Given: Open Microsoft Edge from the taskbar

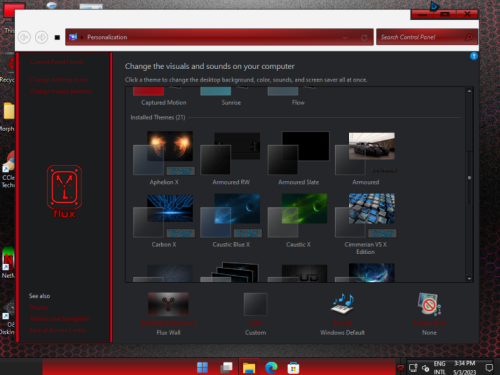Looking at the screenshot, I should pos(271,368).
